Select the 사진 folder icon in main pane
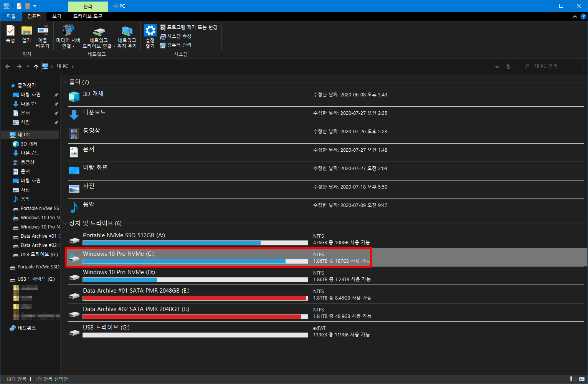The height and width of the screenshot is (384, 588). pos(74,189)
